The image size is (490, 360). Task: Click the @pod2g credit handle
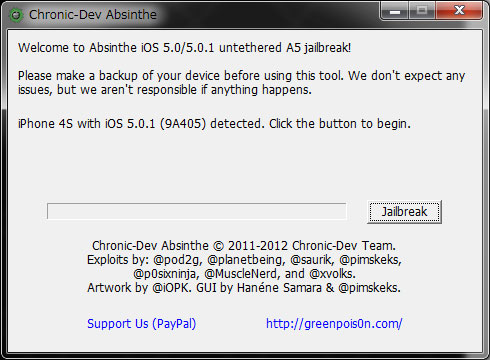(177, 260)
